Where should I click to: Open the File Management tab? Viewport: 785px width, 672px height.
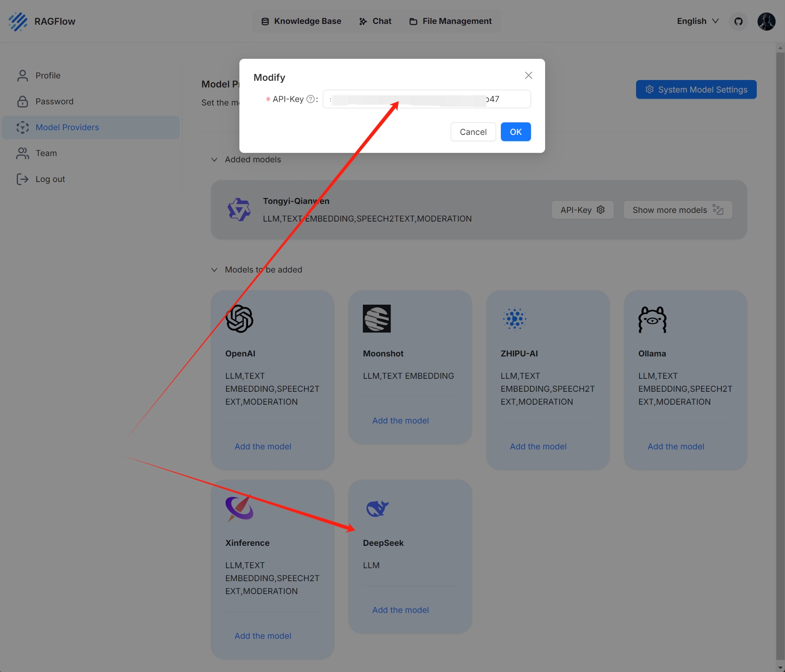click(x=450, y=21)
